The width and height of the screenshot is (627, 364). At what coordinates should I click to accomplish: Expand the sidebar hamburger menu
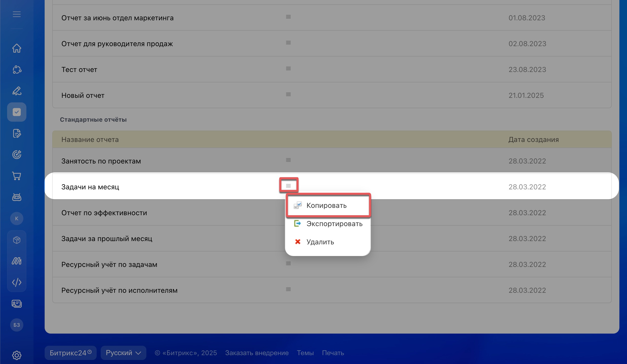(x=17, y=14)
